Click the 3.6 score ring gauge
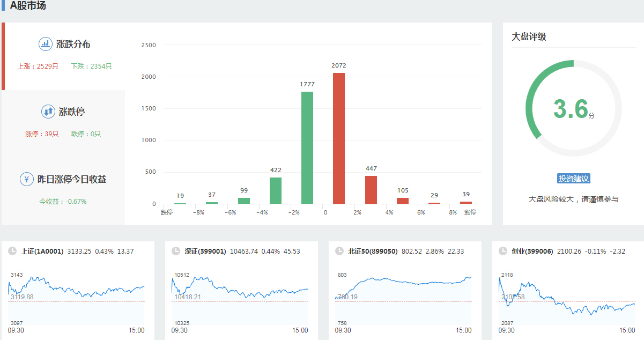The image size is (644, 340). [573, 109]
